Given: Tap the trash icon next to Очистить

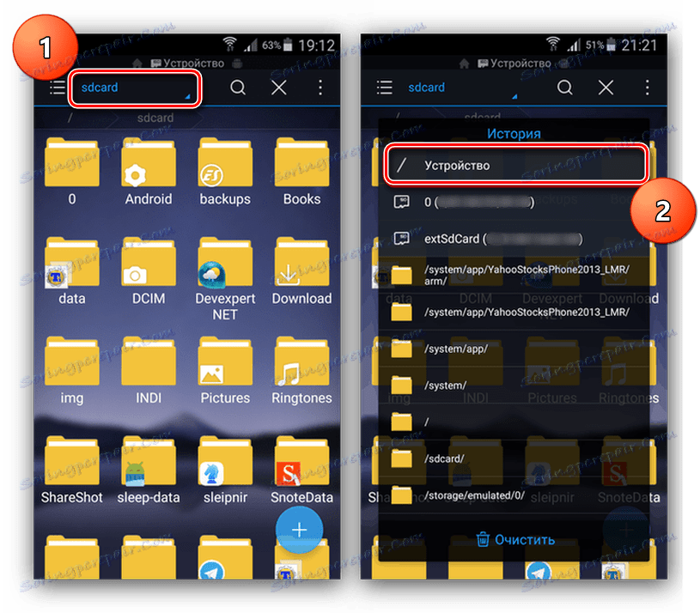Looking at the screenshot, I should point(483,539).
